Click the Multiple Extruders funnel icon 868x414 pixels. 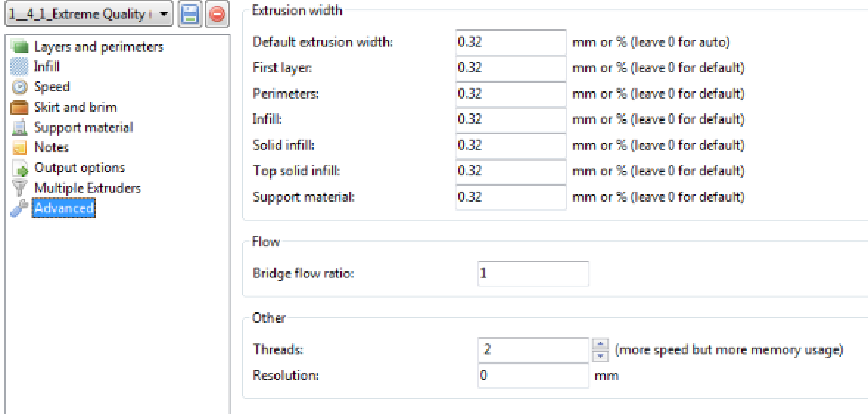click(20, 189)
